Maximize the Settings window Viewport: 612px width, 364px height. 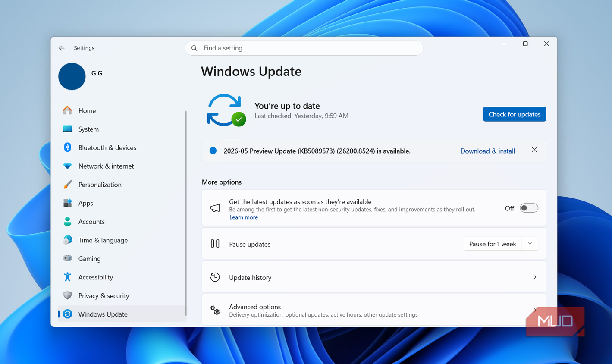(525, 44)
